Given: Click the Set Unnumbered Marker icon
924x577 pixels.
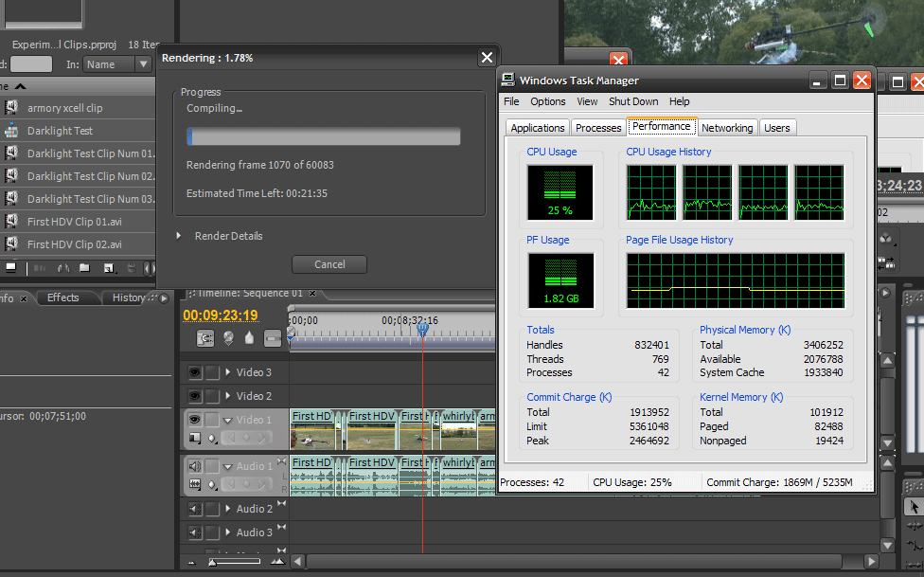Looking at the screenshot, I should coord(249,338).
